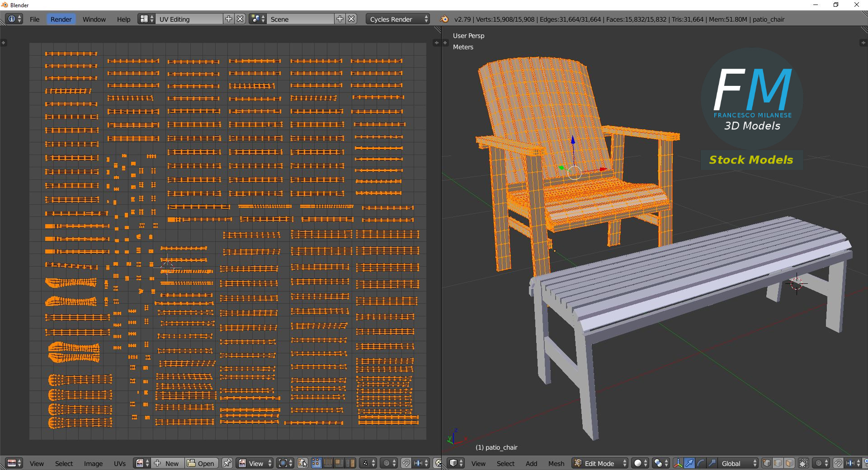Image resolution: width=868 pixels, height=470 pixels.
Task: Select scale manipulator
Action: tap(712, 463)
